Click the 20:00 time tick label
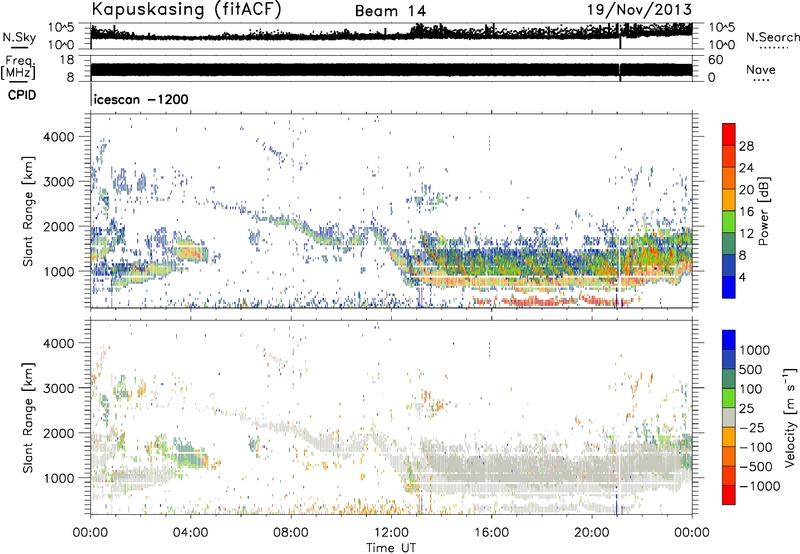The image size is (800, 554). 592,533
